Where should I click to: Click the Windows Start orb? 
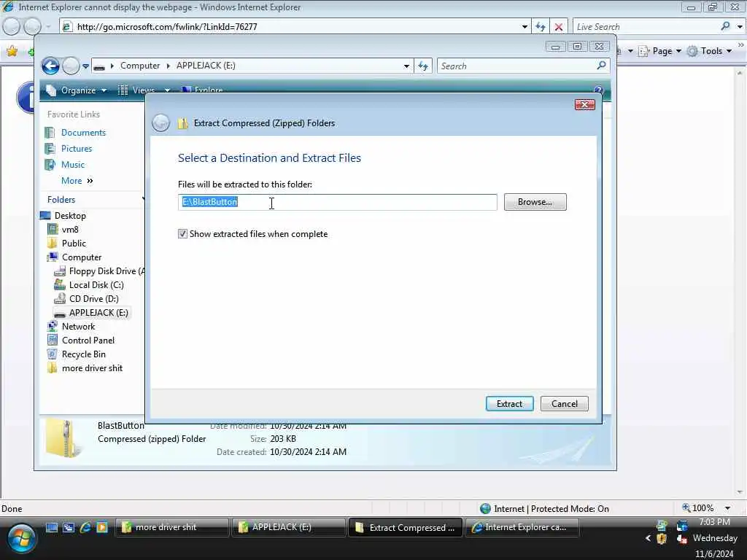tap(21, 539)
